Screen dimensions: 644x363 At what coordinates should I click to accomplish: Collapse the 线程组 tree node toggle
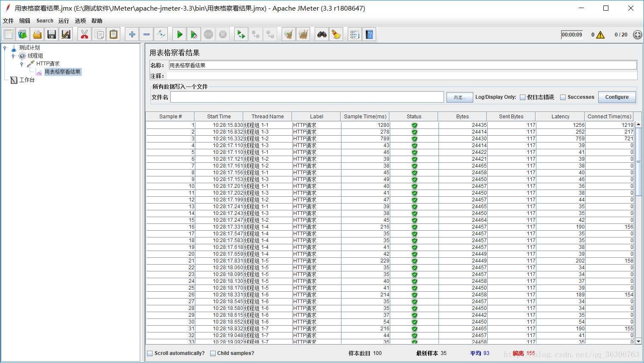click(13, 56)
